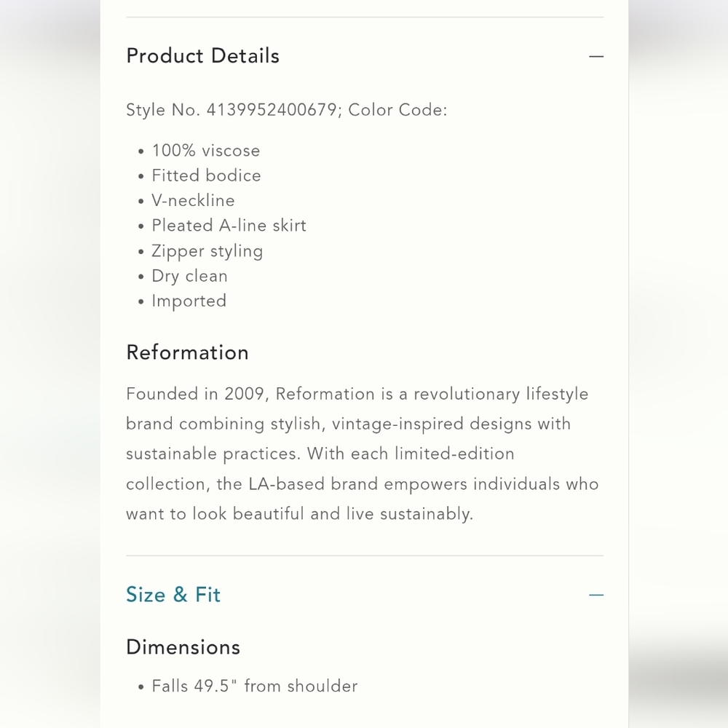Click the 'Falls 49.5" from shoulder' item
This screenshot has height=728, width=728.
(254, 687)
